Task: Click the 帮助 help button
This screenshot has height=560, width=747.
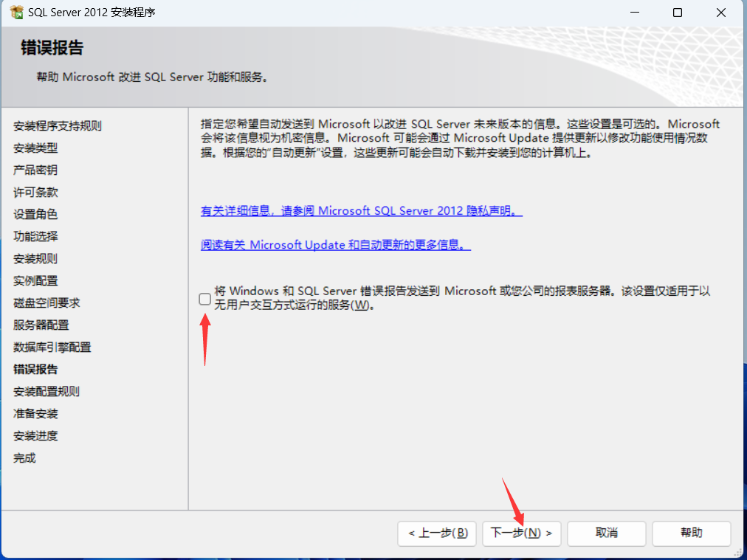Action: pos(691,533)
